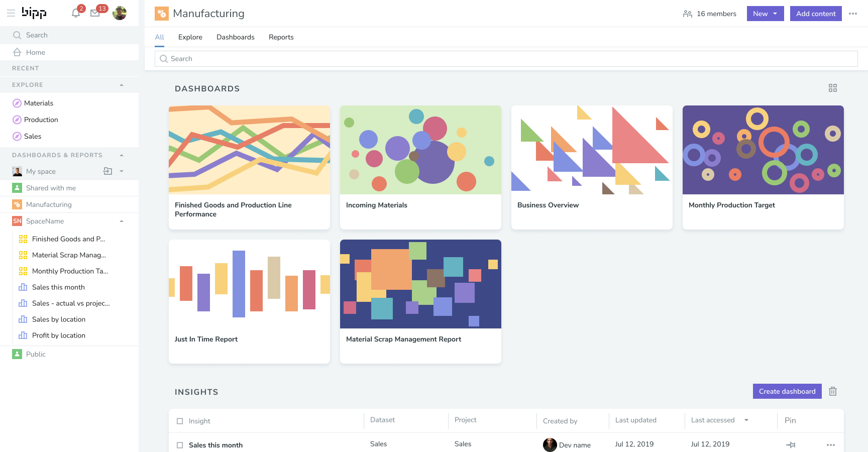868x452 pixels.
Task: Open the more options ellipsis in header
Action: [852, 14]
